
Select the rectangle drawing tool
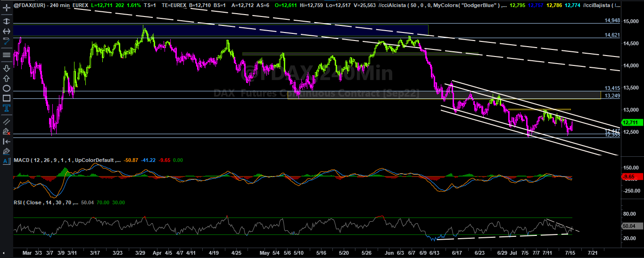[x=6, y=98]
